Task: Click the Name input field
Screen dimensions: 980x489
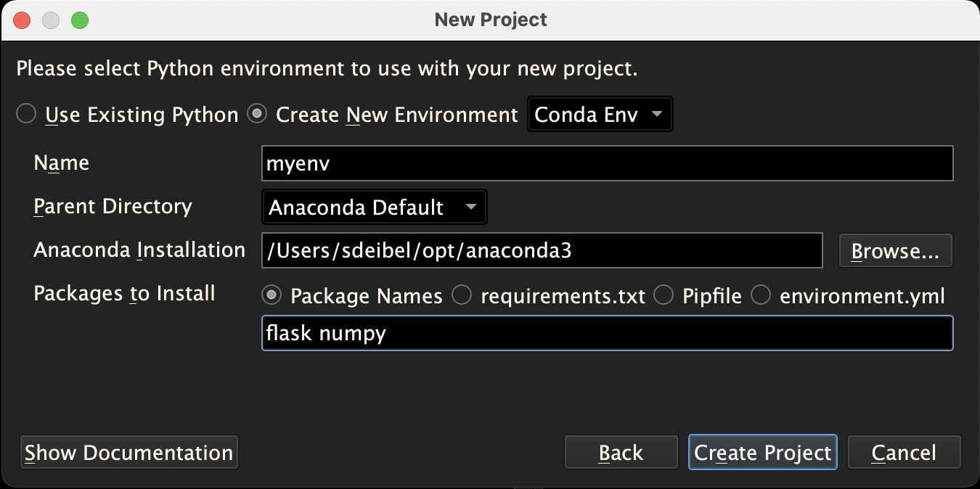Action: [607, 164]
